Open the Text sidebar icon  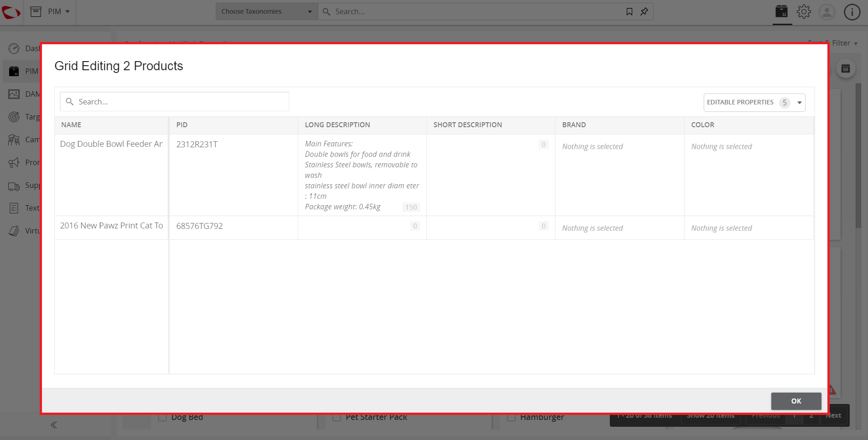tap(14, 208)
